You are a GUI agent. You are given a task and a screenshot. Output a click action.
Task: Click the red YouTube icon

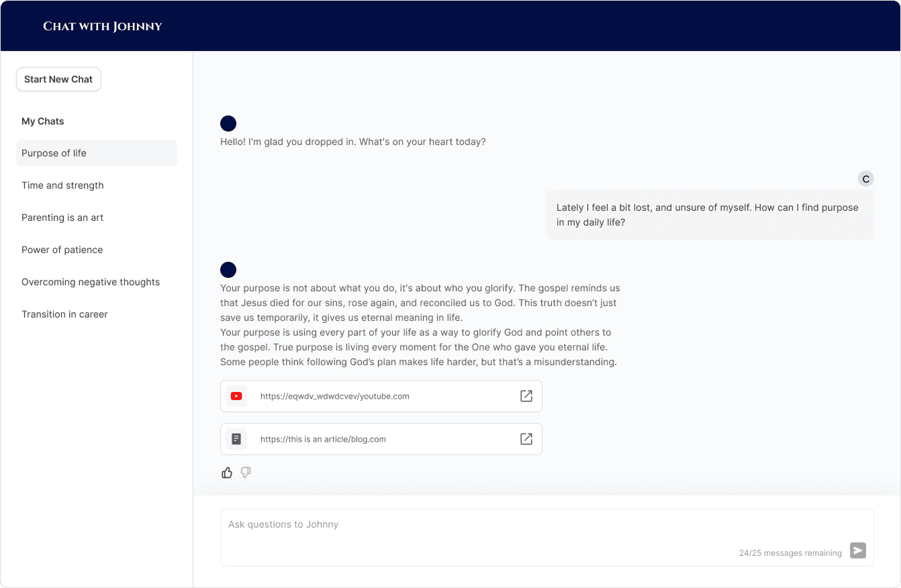coord(236,396)
